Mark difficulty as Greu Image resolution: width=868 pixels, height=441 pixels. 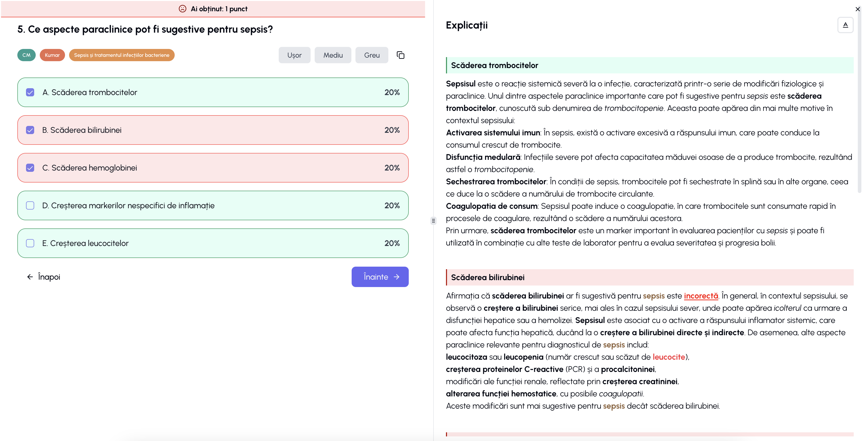371,55
